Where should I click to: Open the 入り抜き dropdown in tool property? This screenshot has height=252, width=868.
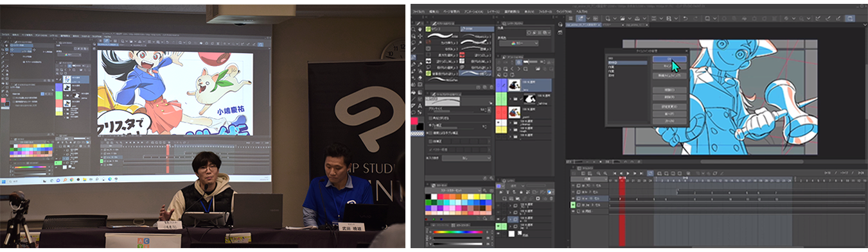coord(466,158)
